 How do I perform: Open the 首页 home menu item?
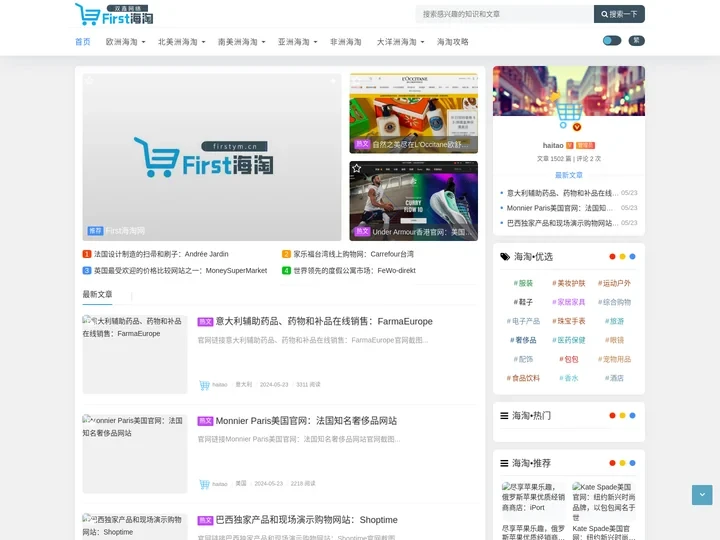(83, 42)
